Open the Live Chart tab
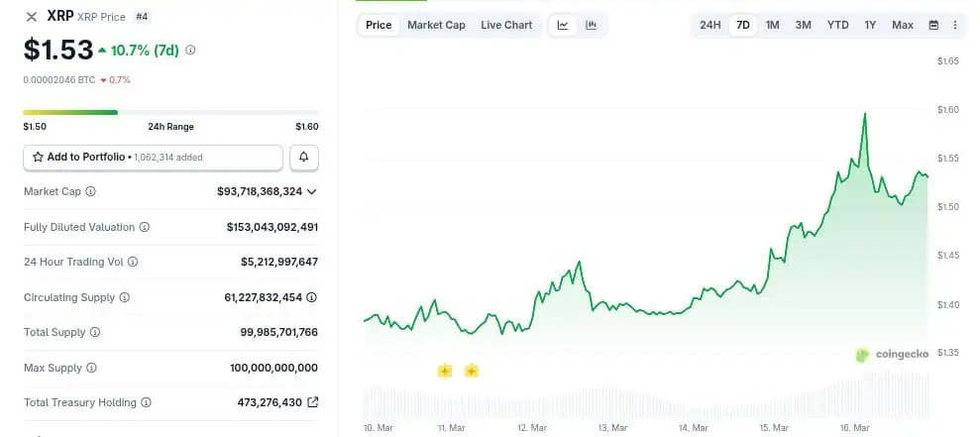This screenshot has height=437, width=980. [506, 25]
